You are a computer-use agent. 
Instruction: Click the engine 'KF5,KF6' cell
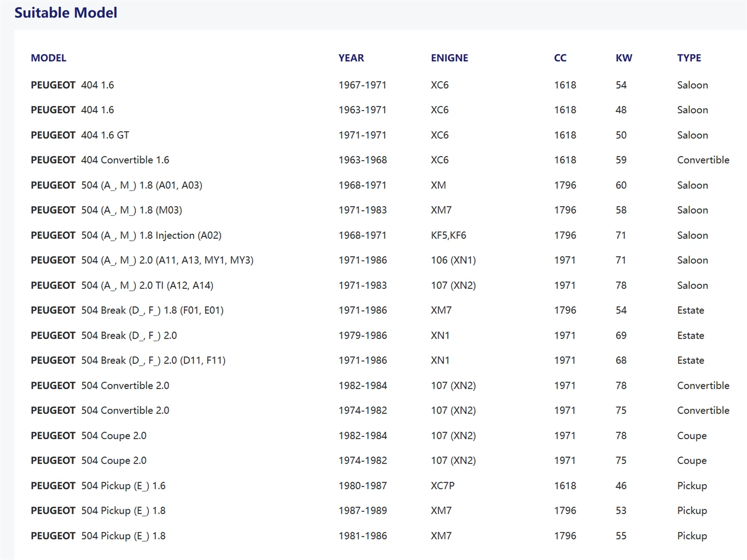pyautogui.click(x=449, y=235)
